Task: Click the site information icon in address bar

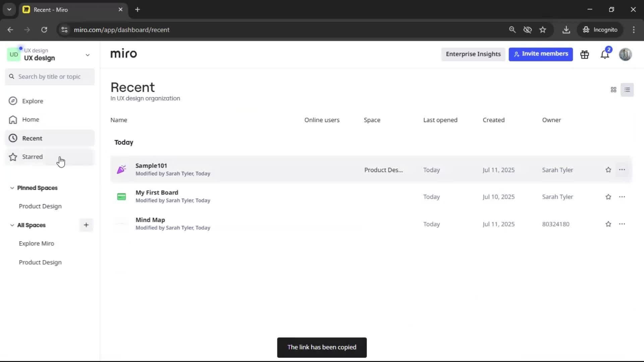Action: [64, 30]
